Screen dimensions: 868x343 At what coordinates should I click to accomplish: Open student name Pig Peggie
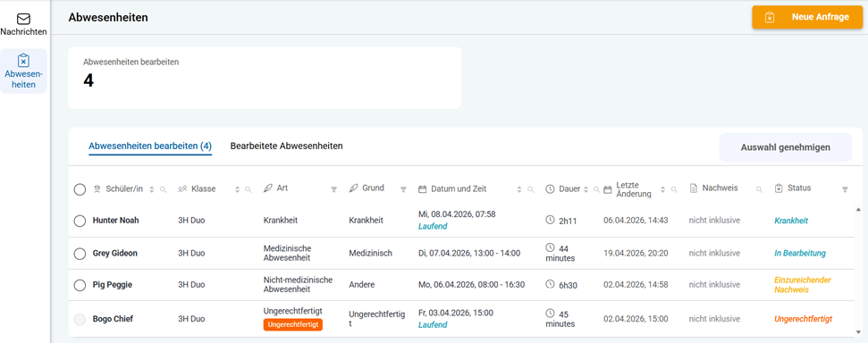[x=113, y=284]
